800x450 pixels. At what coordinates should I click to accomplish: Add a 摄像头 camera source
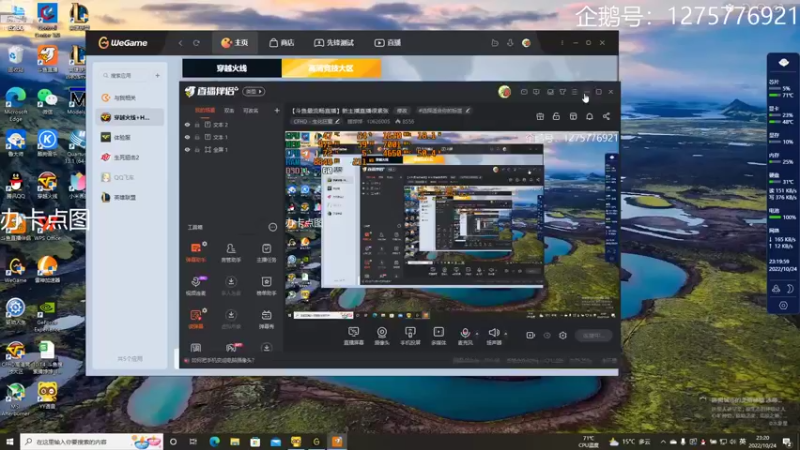[382, 336]
